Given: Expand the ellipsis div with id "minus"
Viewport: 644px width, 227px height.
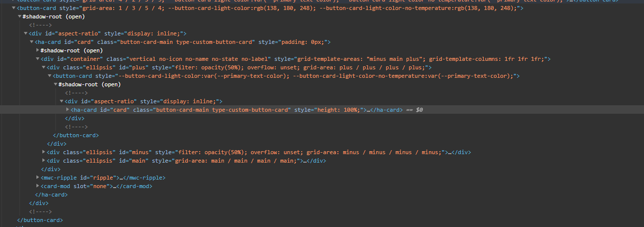Looking at the screenshot, I should pos(44,152).
